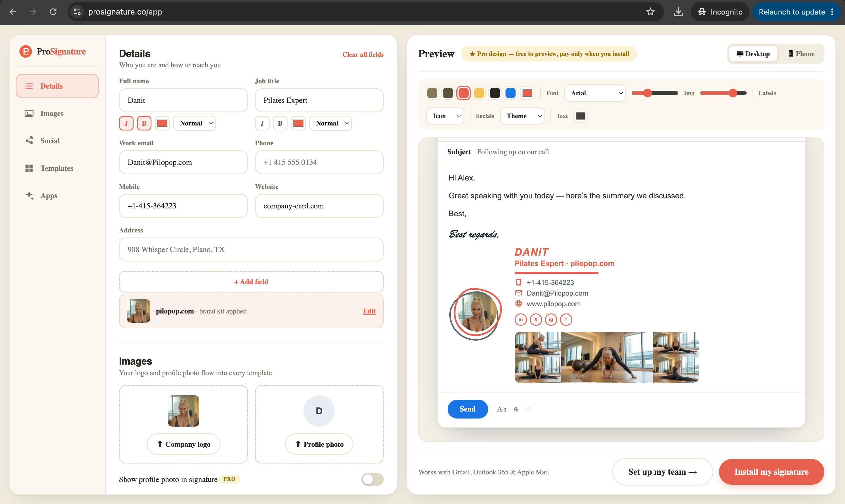845x504 pixels.
Task: Click Install my signature button
Action: click(771, 472)
